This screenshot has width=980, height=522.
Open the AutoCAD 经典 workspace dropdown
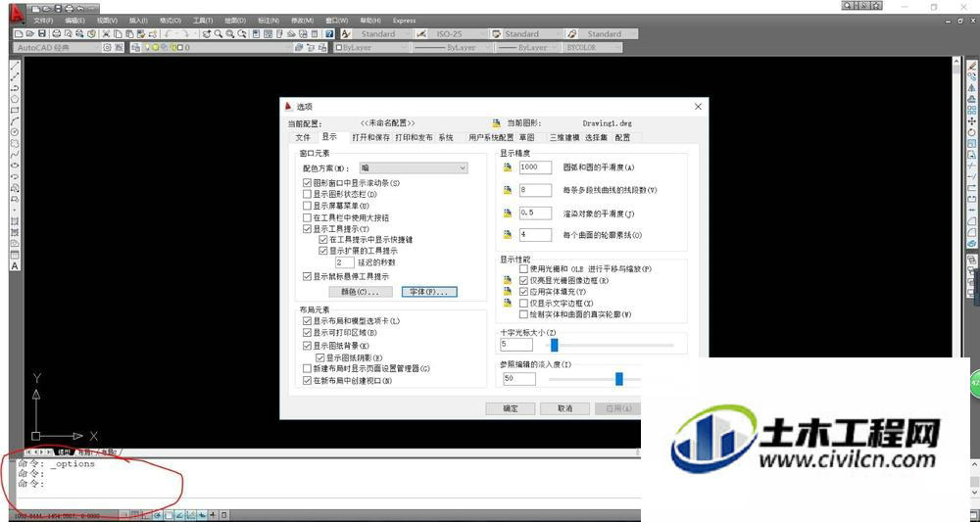(56, 47)
